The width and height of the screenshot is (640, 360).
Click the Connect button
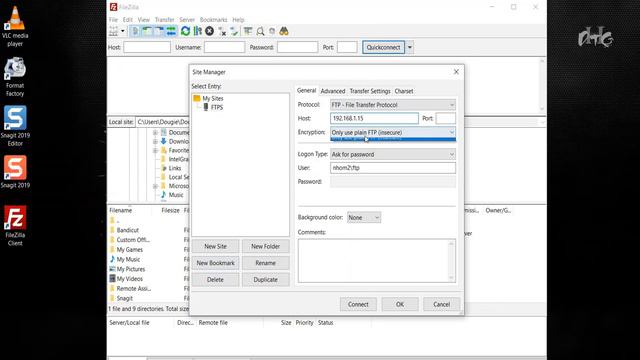click(x=358, y=304)
